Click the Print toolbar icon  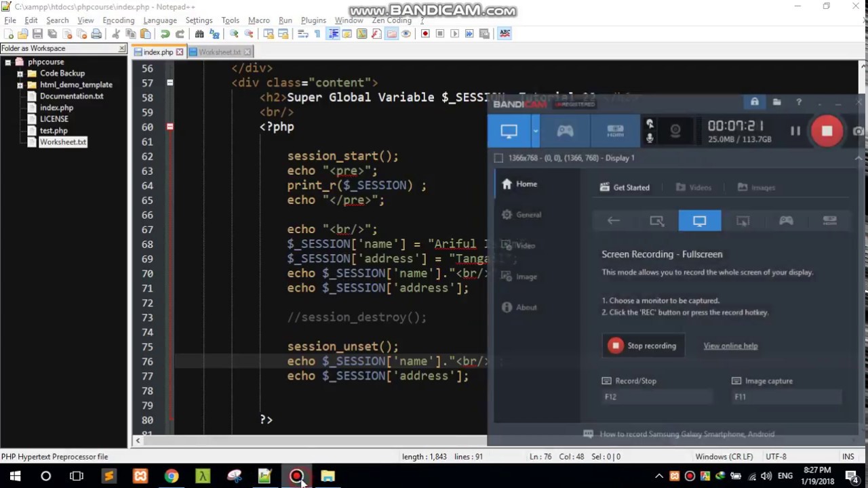(96, 34)
